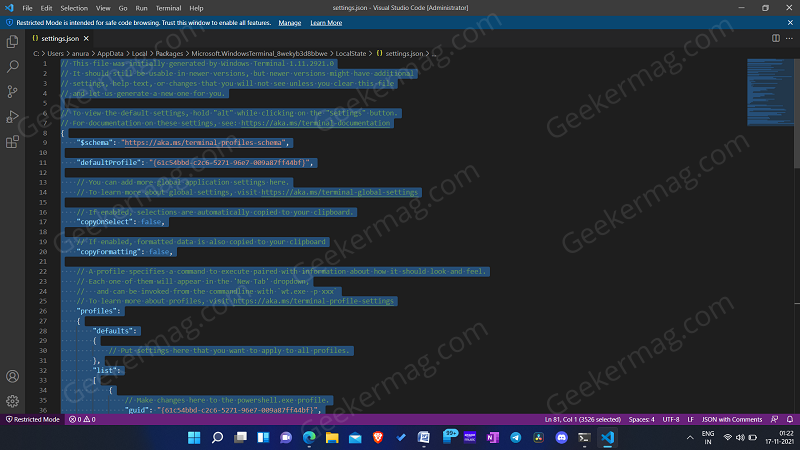Viewport: 800px width, 450px height.
Task: Open the Windows Start button
Action: tap(194, 437)
